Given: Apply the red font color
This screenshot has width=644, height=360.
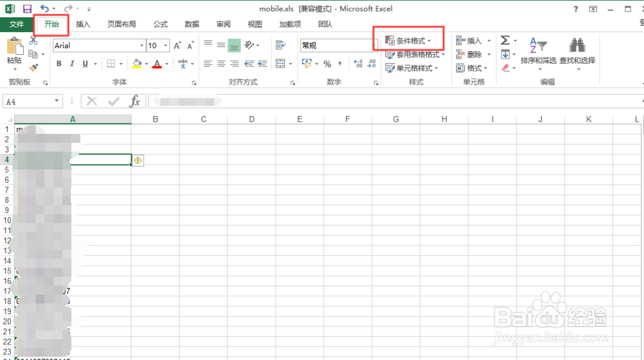Looking at the screenshot, I should click(x=157, y=64).
